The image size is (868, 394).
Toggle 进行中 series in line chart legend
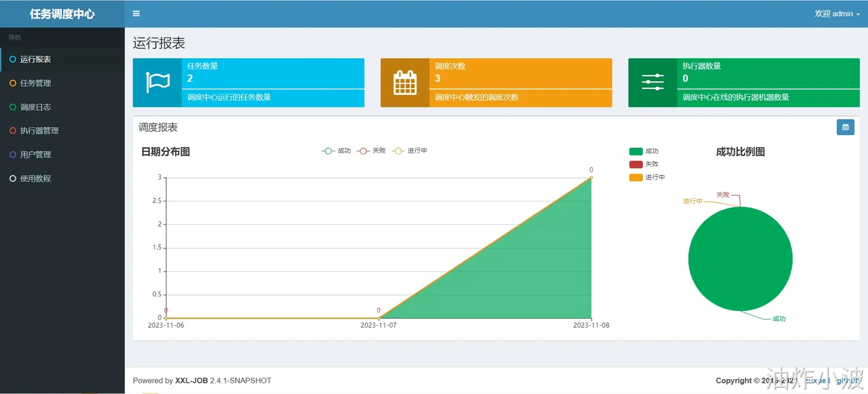coord(409,151)
